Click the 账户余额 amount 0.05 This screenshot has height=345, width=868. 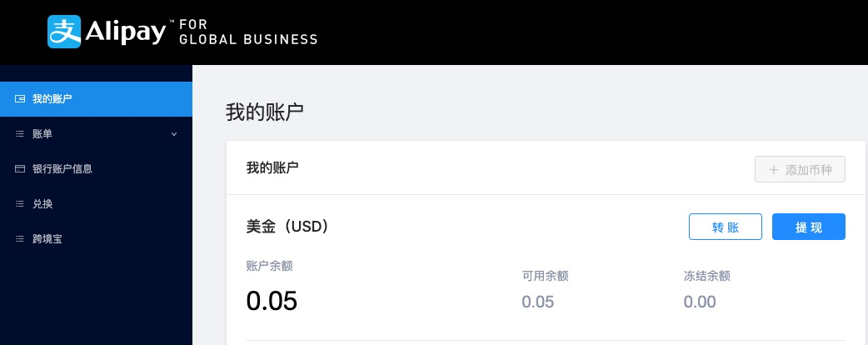[x=272, y=301]
